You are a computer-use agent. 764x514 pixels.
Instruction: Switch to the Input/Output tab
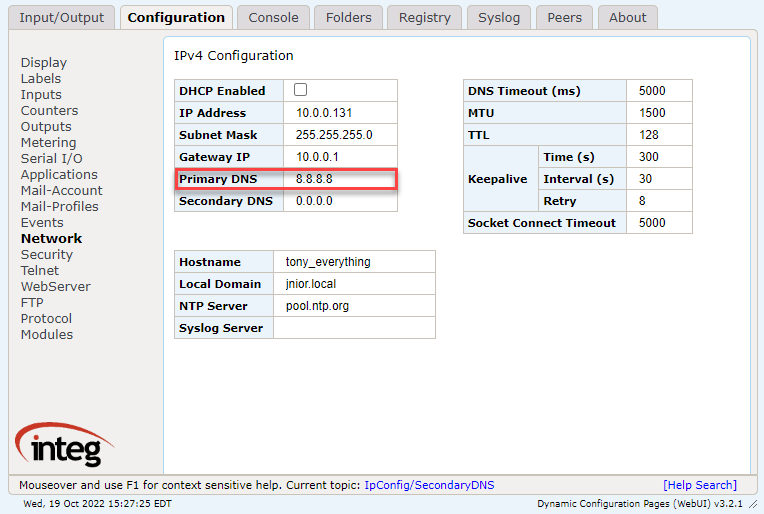(61, 17)
